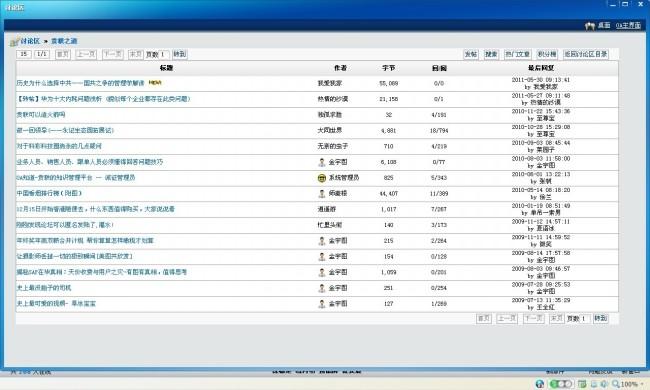Click the 讨论区 forum icon in breadcrumb
This screenshot has width=650, height=390.
pyautogui.click(x=14, y=41)
